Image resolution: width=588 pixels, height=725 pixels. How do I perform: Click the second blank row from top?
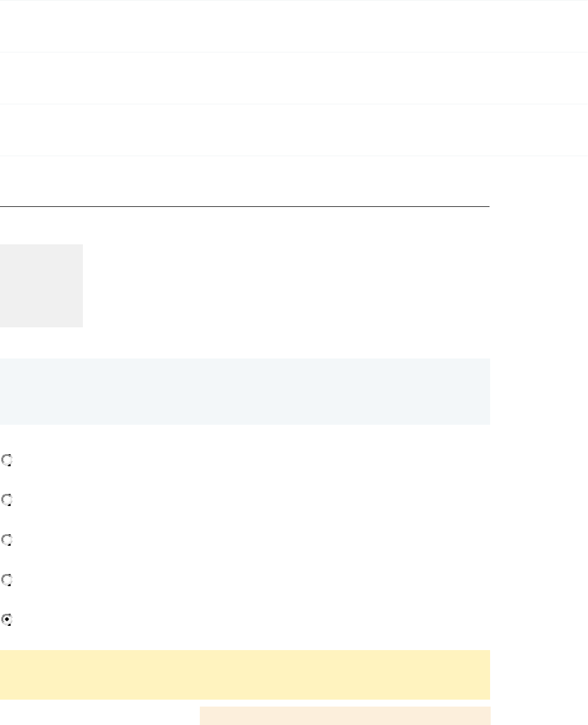coord(294,78)
